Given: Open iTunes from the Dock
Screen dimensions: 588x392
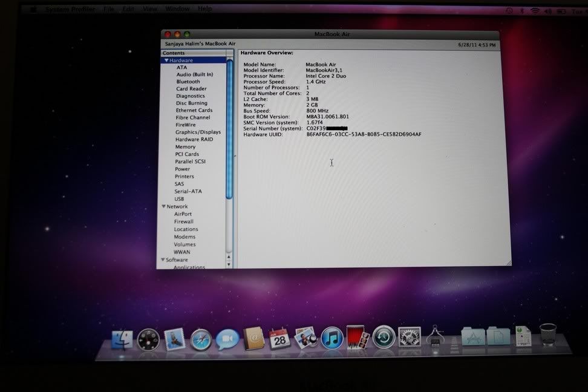Looking at the screenshot, I should point(332,338).
